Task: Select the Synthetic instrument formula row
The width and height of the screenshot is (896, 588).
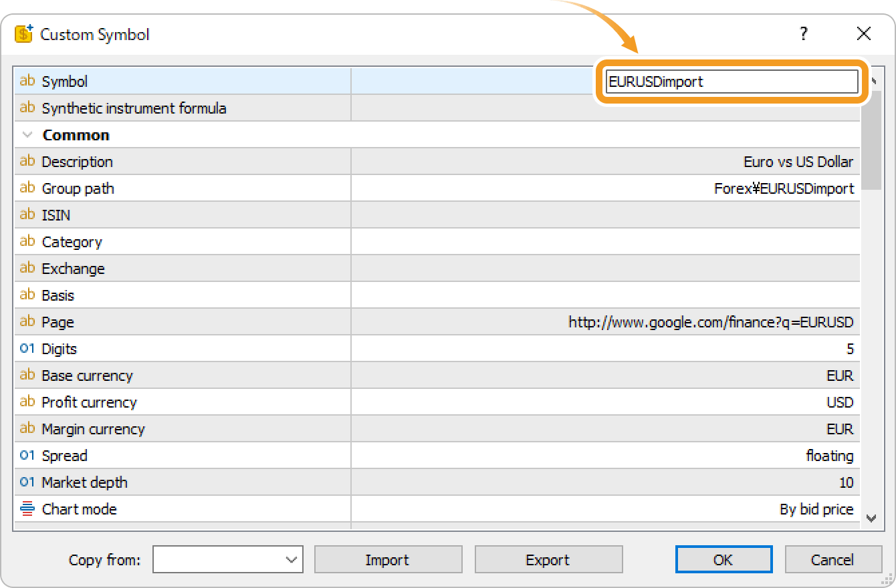Action: tap(437, 108)
